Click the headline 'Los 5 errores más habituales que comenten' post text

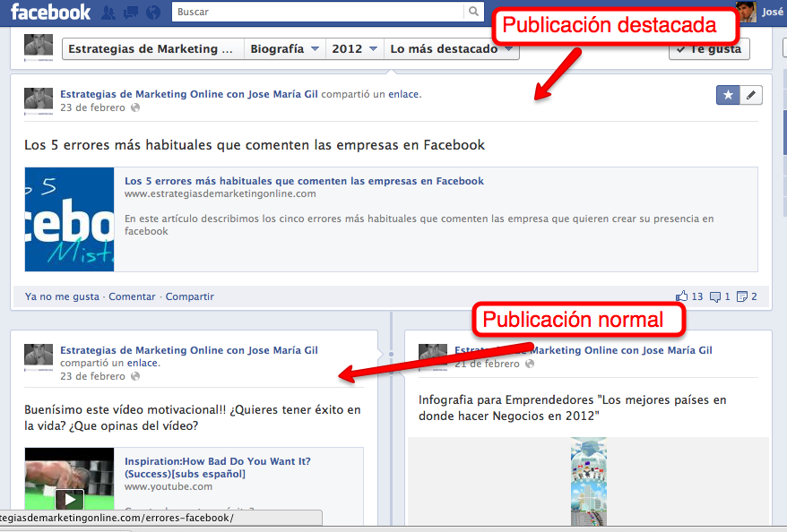tap(255, 145)
